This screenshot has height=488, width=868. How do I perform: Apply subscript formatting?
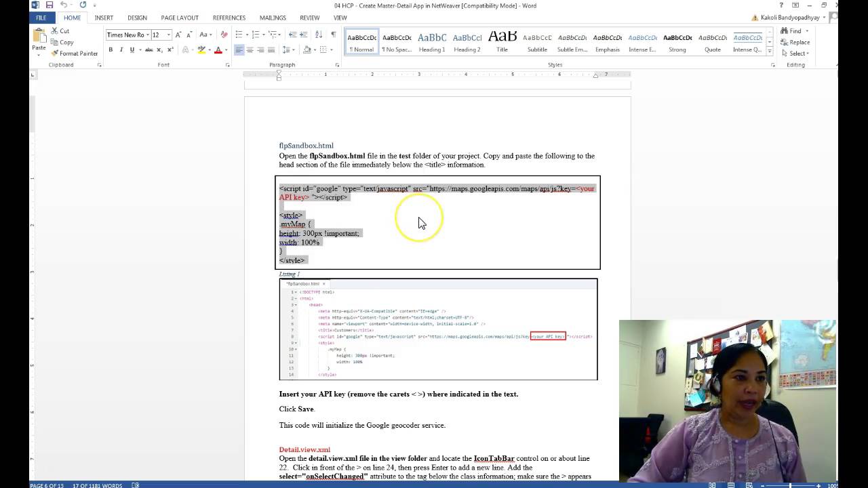[x=159, y=49]
